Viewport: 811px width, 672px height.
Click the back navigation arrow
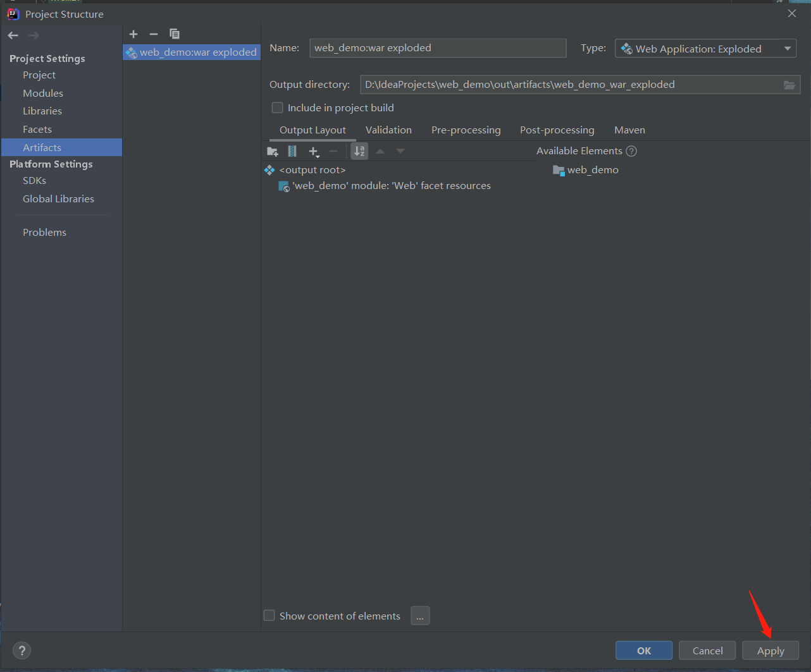(x=13, y=35)
